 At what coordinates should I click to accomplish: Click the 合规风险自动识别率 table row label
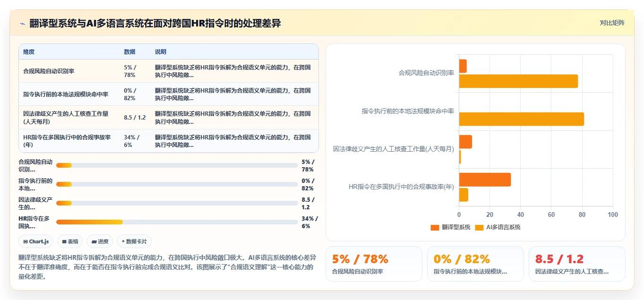coord(49,71)
